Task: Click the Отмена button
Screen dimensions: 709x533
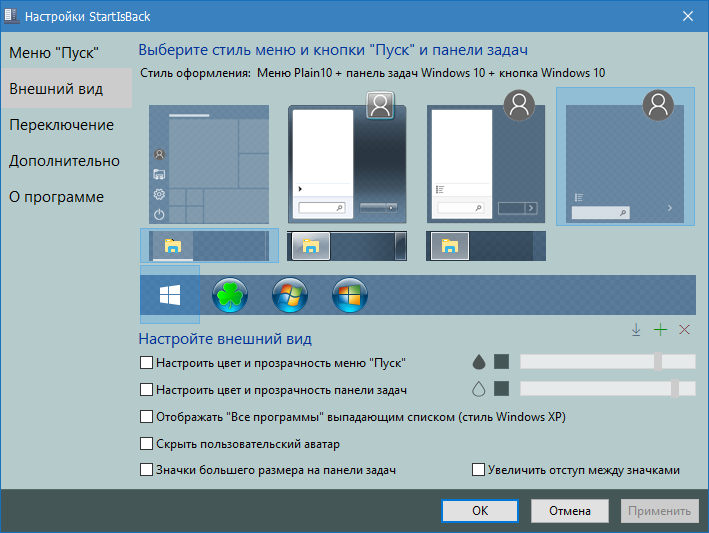Action: [570, 511]
